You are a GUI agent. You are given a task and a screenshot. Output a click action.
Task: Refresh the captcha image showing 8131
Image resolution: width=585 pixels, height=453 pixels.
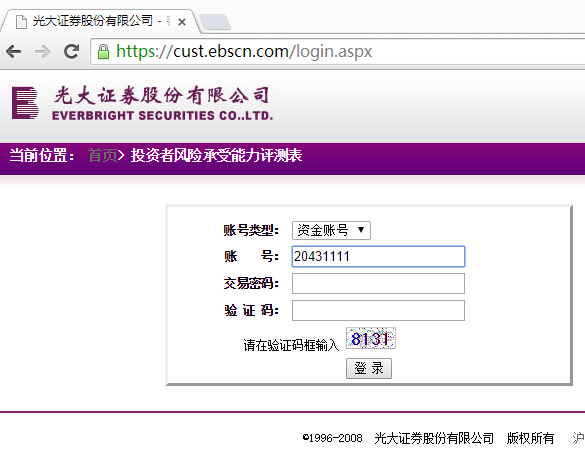[370, 338]
